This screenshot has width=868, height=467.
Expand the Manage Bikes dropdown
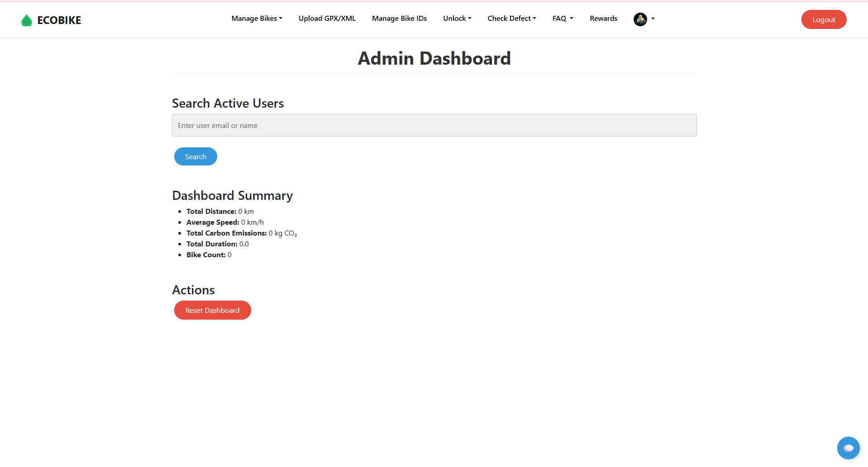(x=257, y=19)
